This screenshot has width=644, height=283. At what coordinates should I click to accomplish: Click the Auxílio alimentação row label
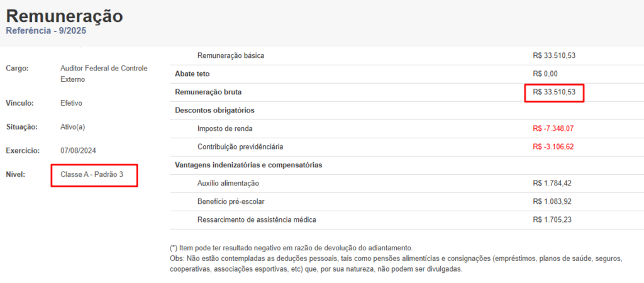(228, 184)
